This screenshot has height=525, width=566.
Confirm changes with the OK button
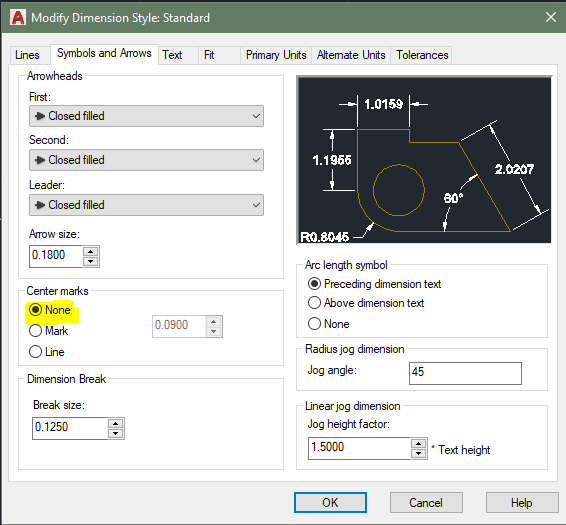point(330,503)
